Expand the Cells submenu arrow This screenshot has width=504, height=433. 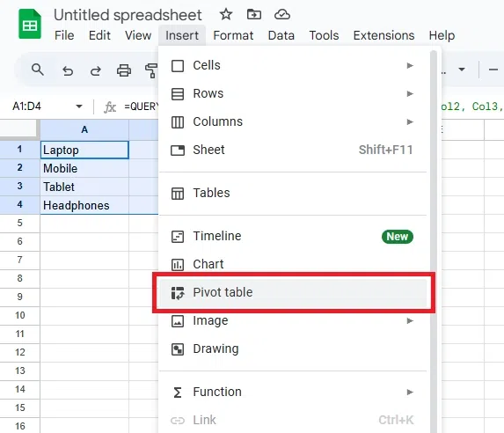[410, 66]
